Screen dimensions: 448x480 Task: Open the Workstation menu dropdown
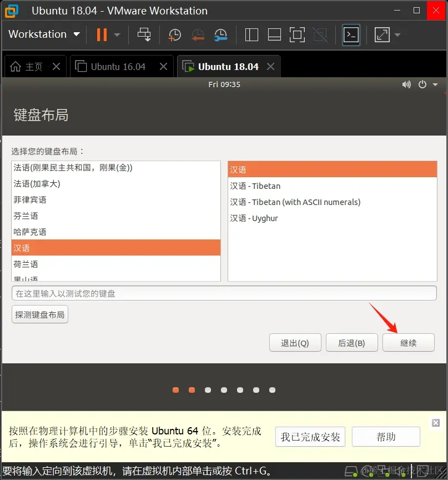(44, 34)
